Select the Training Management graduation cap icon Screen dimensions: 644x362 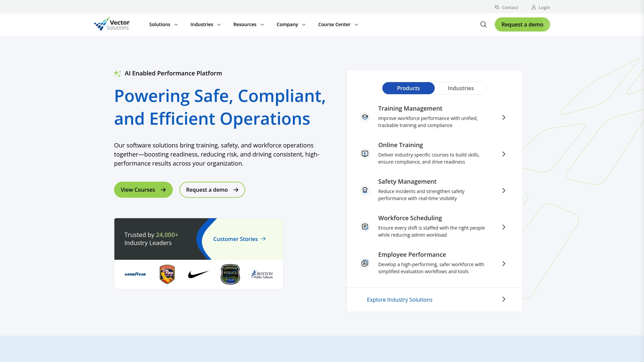click(x=365, y=117)
